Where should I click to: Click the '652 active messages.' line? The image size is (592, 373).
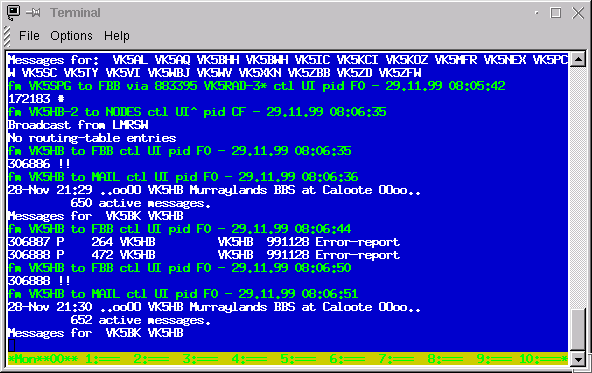tap(140, 320)
